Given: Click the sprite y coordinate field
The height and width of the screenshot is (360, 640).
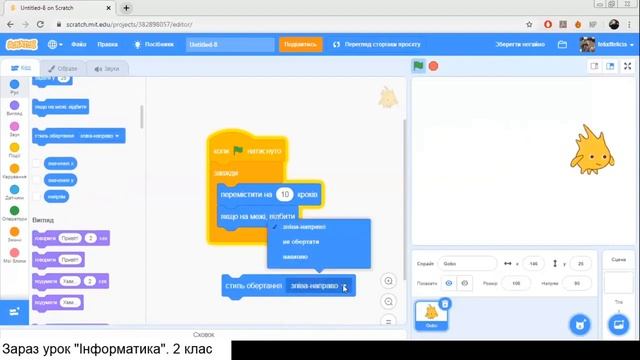Looking at the screenshot, I should click(580, 264).
